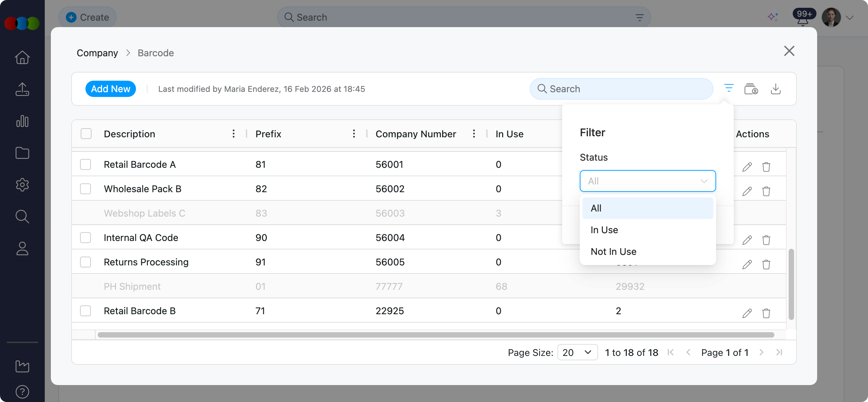Click the Company breadcrumb link
The width and height of the screenshot is (868, 402).
point(97,53)
